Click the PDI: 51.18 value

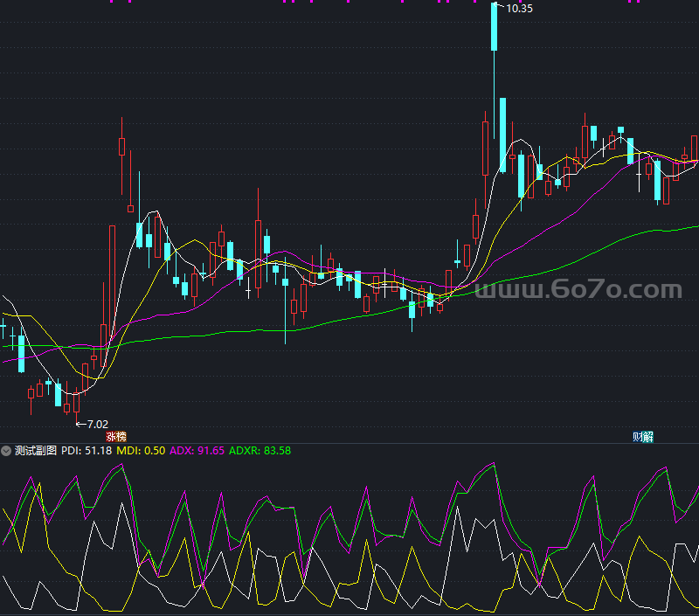[x=87, y=451]
